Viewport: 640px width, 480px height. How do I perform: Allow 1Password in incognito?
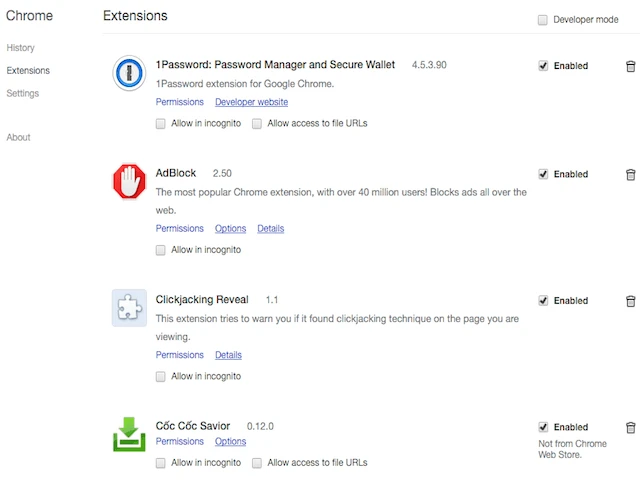(x=161, y=123)
